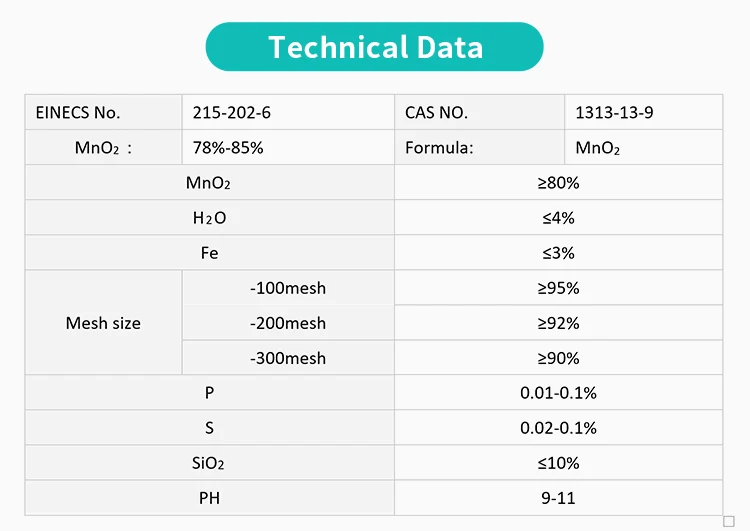Select the 0.01-0.1% phosphorus value
The image size is (750, 531).
coord(558,393)
